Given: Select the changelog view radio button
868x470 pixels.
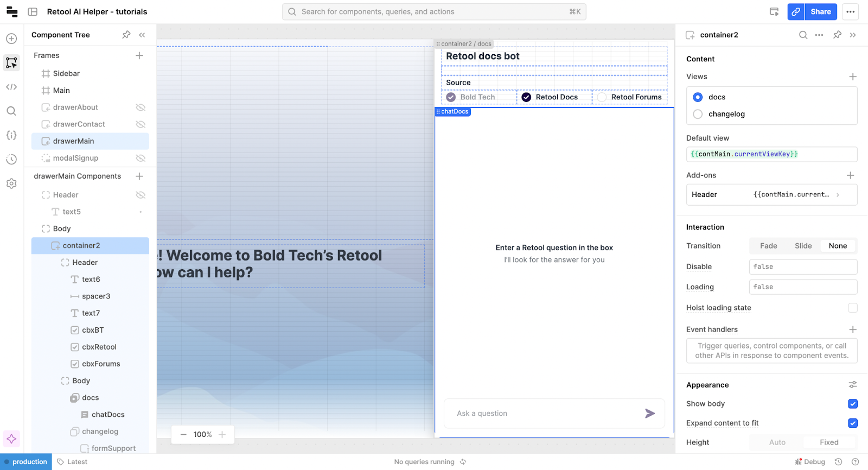Looking at the screenshot, I should tap(698, 114).
